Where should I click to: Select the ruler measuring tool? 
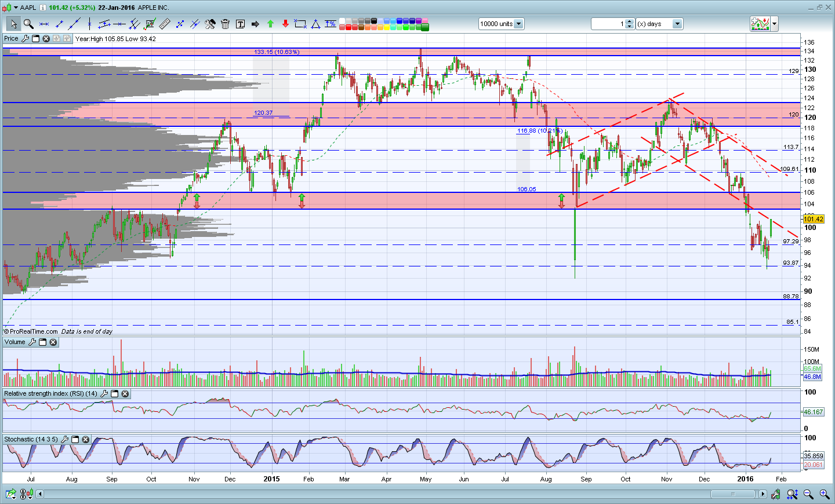pos(165,24)
